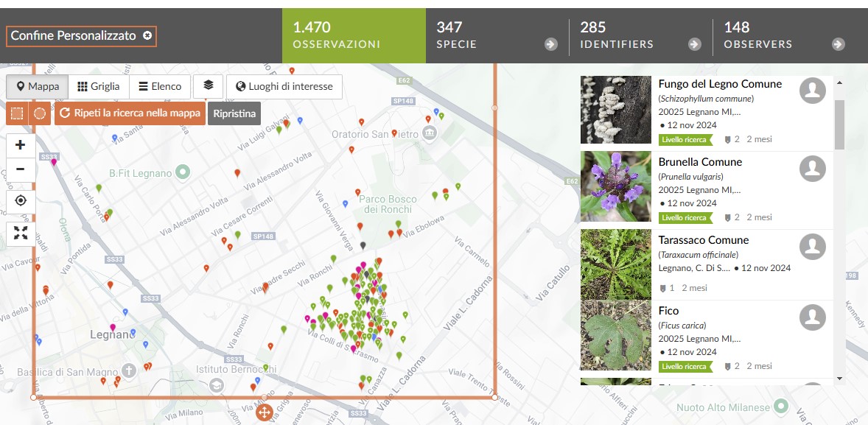Switch to Griglia view
This screenshot has height=425, width=868.
point(99,86)
